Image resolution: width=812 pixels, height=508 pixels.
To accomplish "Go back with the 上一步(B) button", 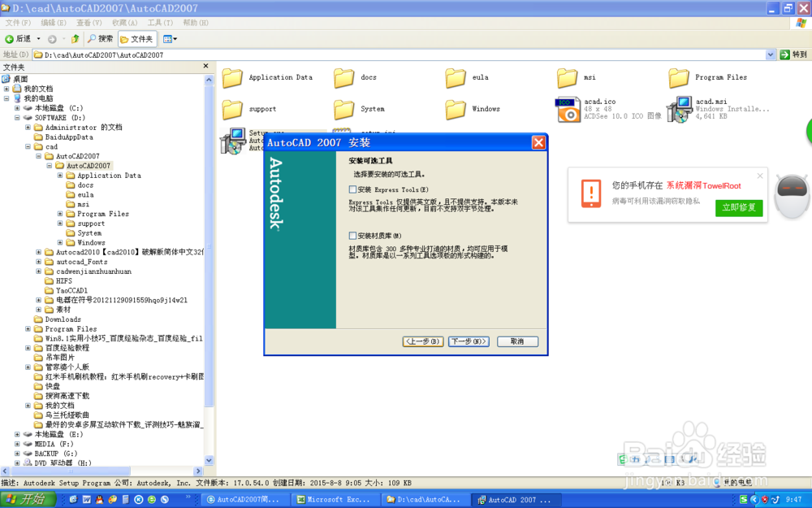I will (423, 341).
